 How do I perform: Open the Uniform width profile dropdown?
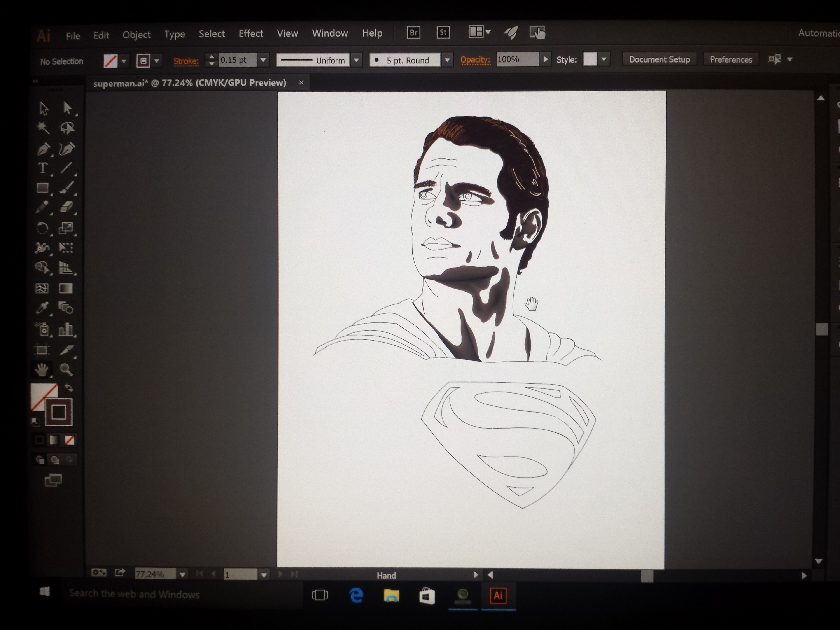(356, 60)
